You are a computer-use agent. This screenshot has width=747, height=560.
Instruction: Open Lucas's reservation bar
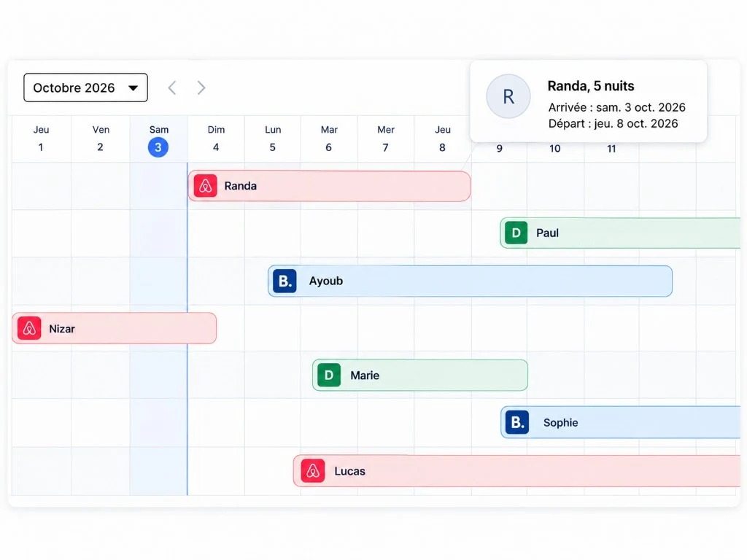pyautogui.click(x=517, y=471)
